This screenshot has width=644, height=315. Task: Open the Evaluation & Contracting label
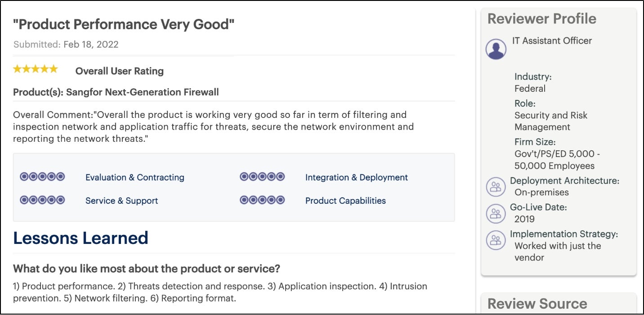point(135,177)
